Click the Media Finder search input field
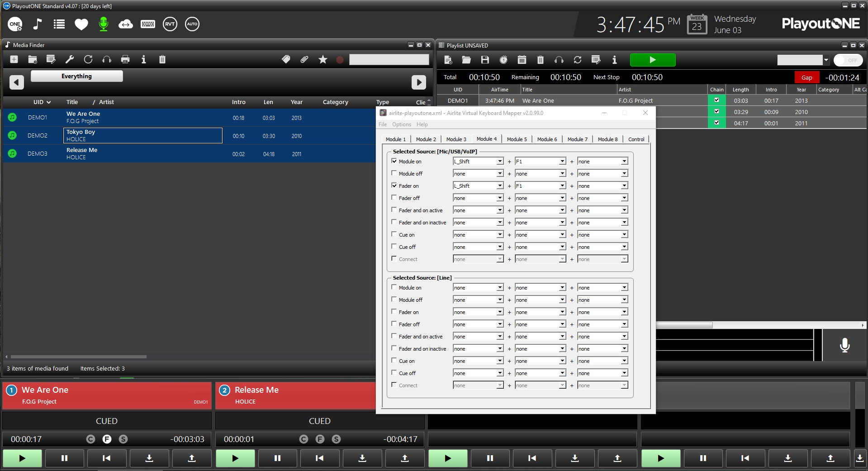Viewport: 868px width, 471px height. pos(389,59)
